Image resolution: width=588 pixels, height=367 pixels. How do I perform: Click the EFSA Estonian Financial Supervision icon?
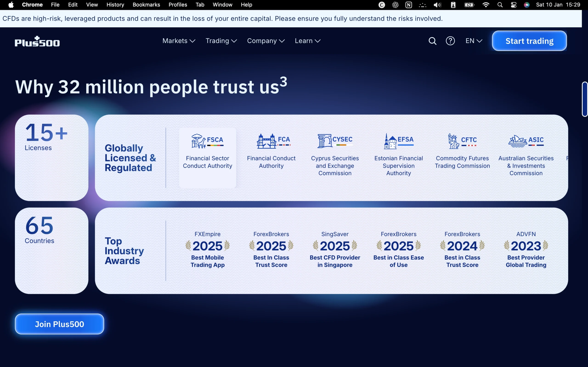399,141
